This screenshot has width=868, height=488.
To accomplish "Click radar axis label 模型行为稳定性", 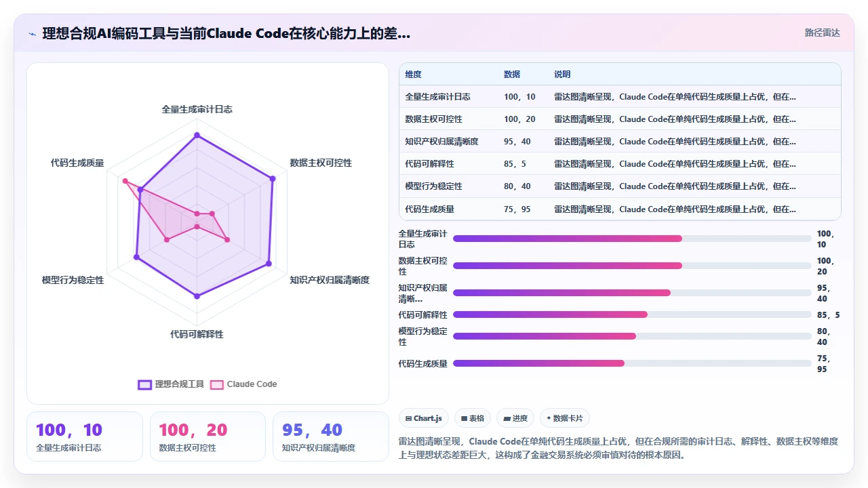I will pyautogui.click(x=73, y=280).
